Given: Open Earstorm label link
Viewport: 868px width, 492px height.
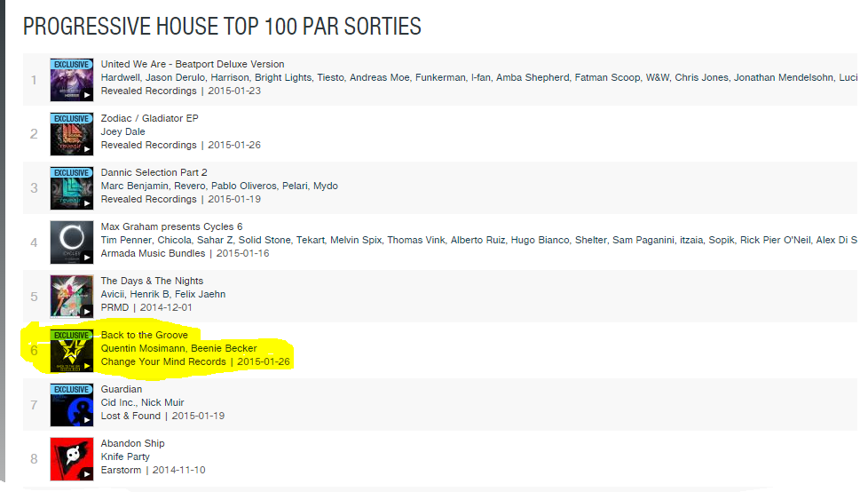Looking at the screenshot, I should pos(121,471).
